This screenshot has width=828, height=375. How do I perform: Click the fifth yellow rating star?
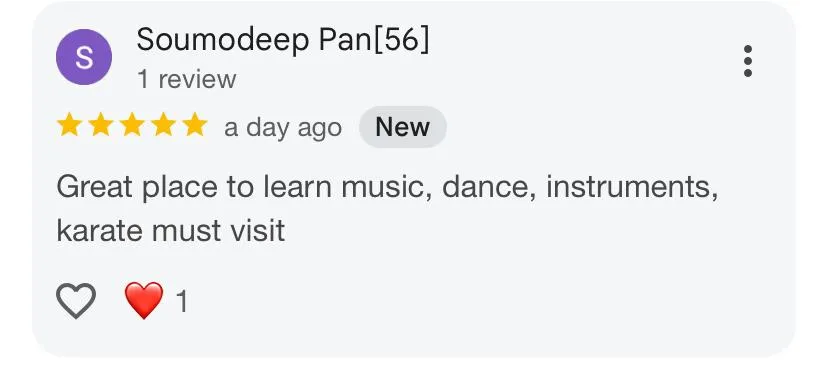(195, 125)
